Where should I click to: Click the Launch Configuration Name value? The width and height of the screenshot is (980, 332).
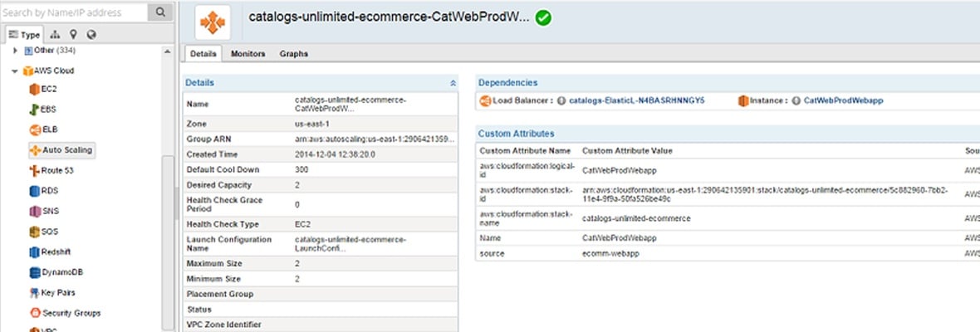[350, 244]
